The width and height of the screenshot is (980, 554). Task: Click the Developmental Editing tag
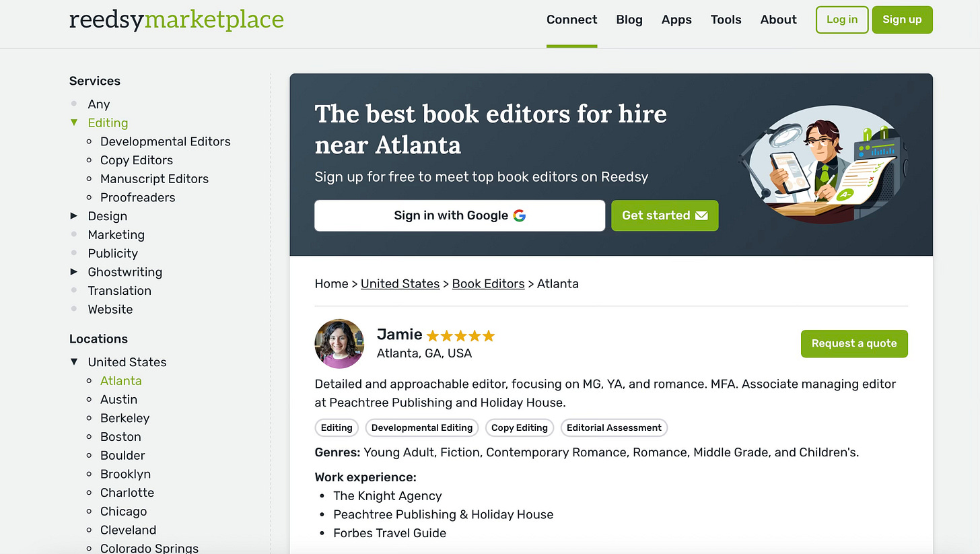(x=422, y=427)
